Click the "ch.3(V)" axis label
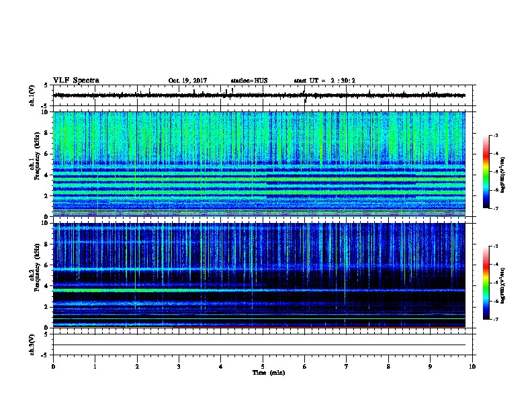Image resolution: width=532 pixels, height=411 pixels. click(32, 345)
